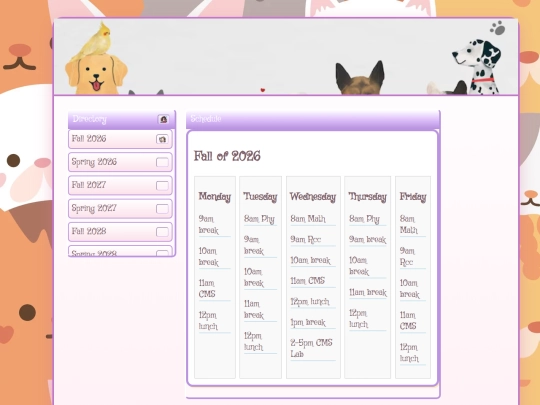The height and width of the screenshot is (405, 540).
Task: Click Tuesday's 8am Phy entry
Action: click(x=260, y=220)
